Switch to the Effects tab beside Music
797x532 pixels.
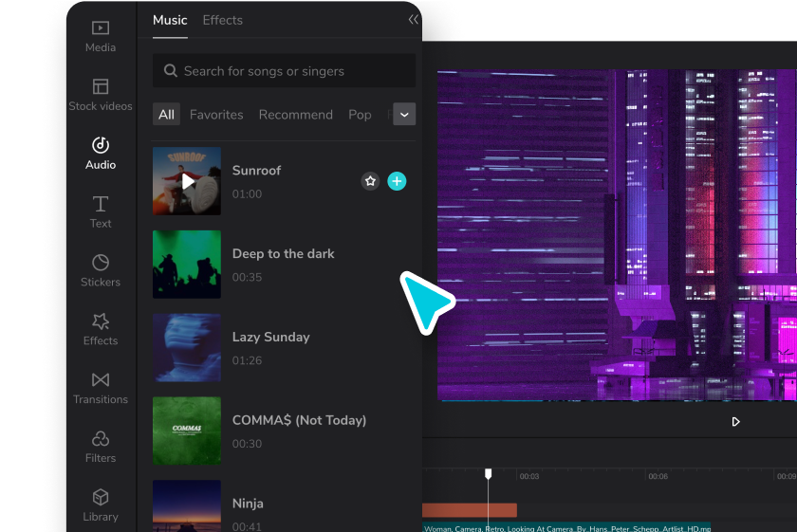(x=223, y=20)
